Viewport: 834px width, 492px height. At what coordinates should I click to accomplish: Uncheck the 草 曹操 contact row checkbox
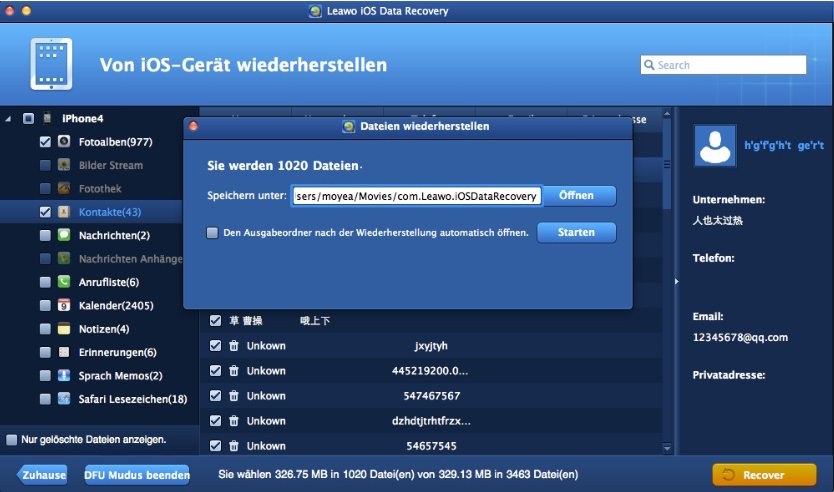(215, 321)
